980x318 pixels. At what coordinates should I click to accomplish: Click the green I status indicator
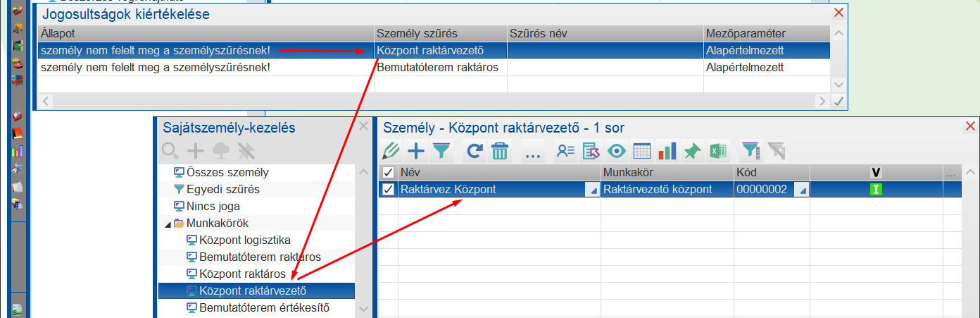click(877, 189)
